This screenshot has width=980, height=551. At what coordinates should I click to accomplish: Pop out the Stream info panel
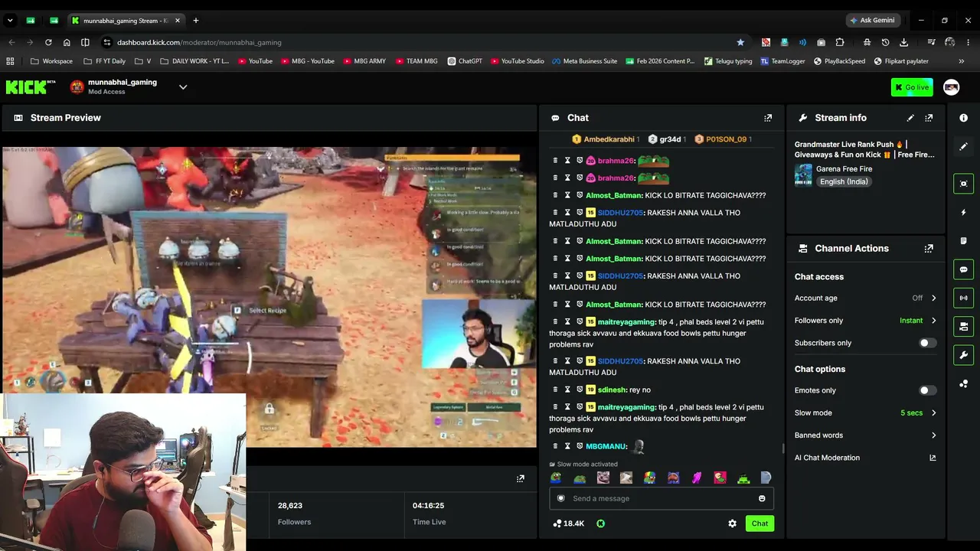[x=929, y=118]
